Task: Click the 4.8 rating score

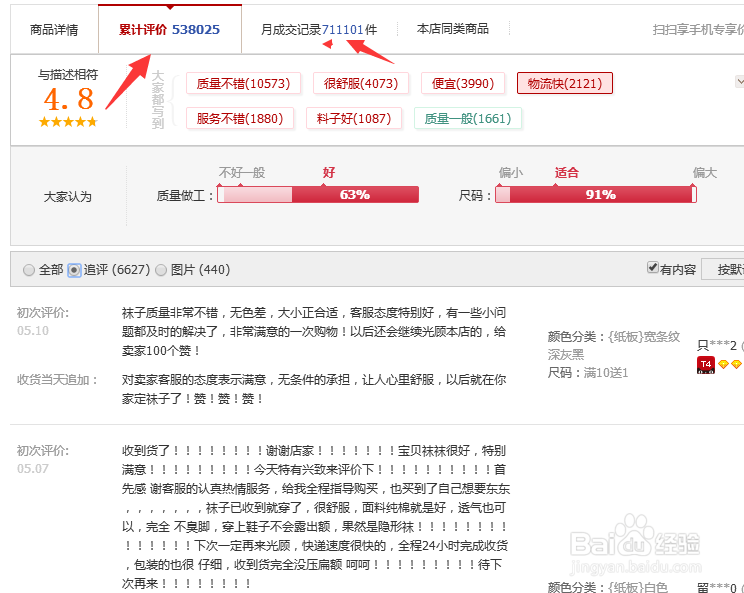Action: [69, 99]
